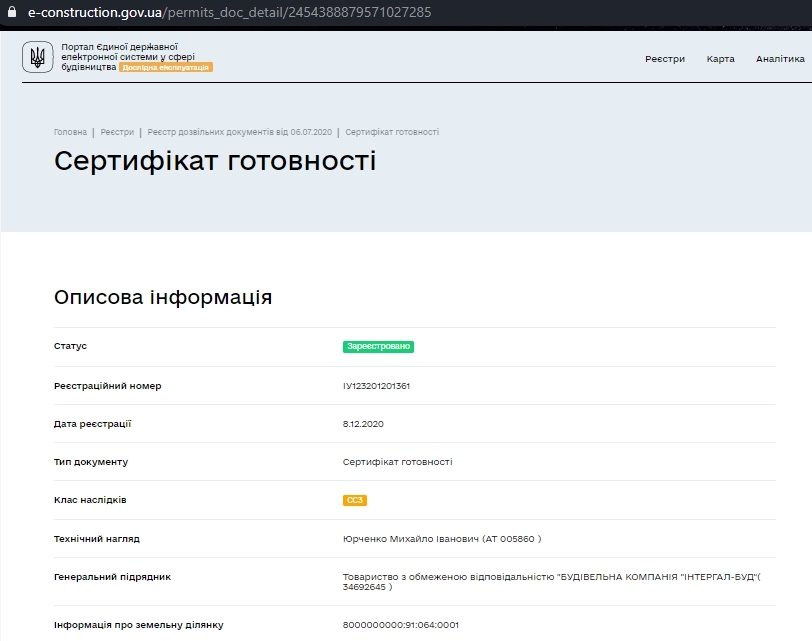Click Інформація про земельну ділянку label
This screenshot has height=641, width=812.
[139, 625]
